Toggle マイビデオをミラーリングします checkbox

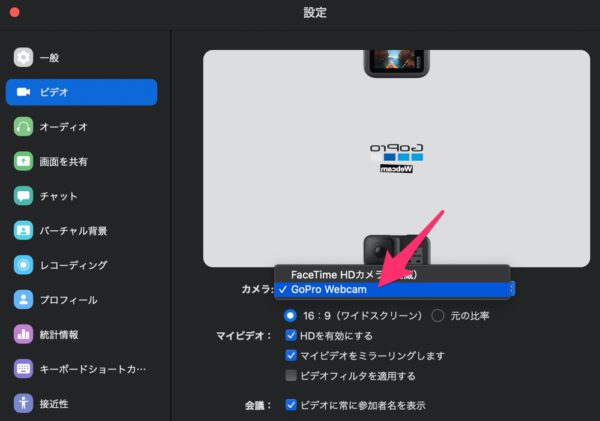click(291, 356)
